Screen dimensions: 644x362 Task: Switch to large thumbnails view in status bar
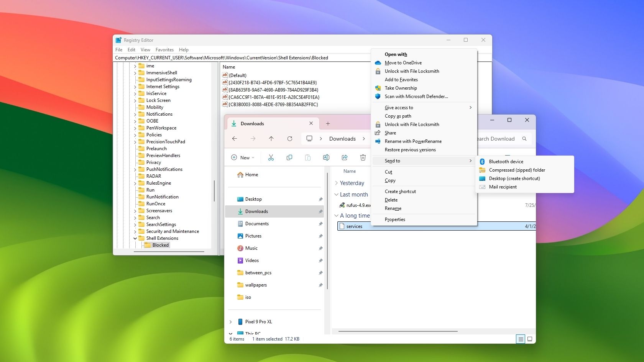pos(530,339)
